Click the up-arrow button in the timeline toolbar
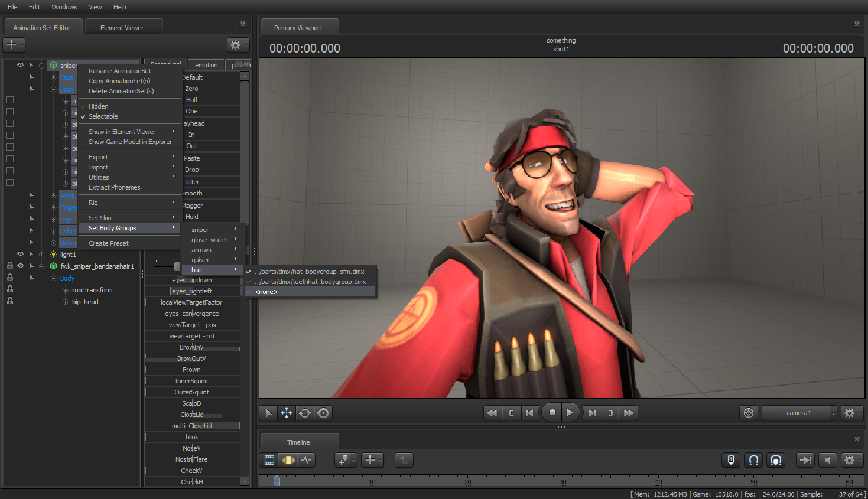This screenshot has height=499, width=868. pyautogui.click(x=404, y=460)
